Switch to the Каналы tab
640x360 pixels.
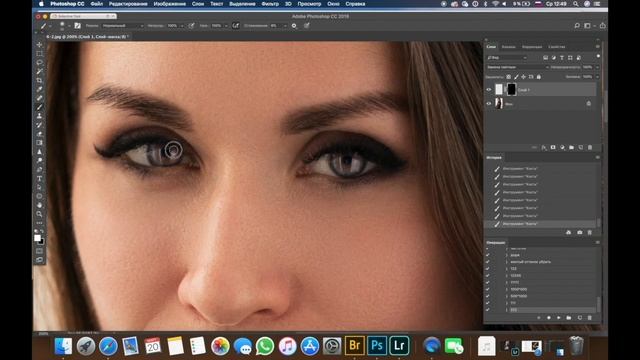(509, 47)
